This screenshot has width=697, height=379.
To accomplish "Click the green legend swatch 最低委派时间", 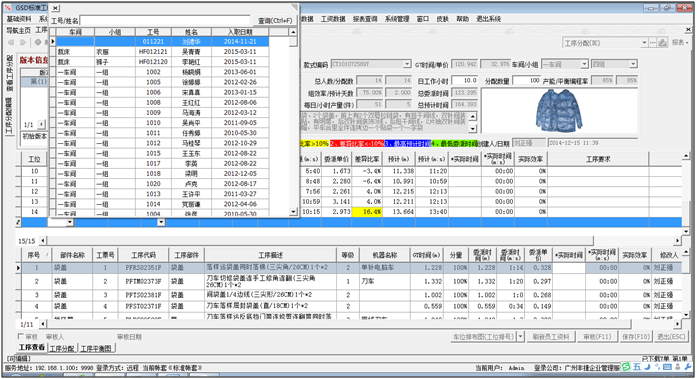I will pos(454,144).
